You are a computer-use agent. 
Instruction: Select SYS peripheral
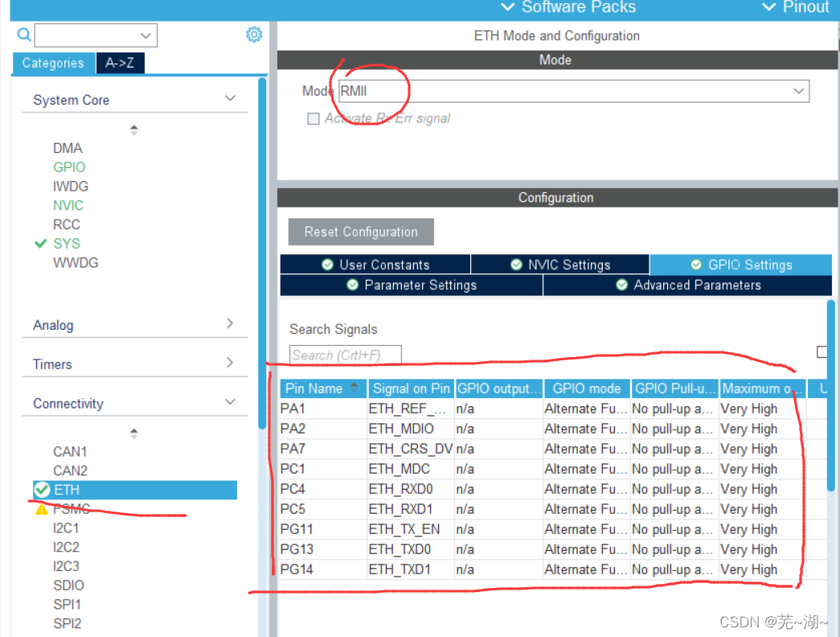(67, 244)
